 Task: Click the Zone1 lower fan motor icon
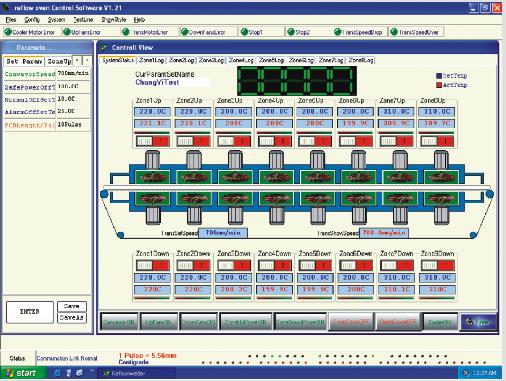(x=153, y=215)
